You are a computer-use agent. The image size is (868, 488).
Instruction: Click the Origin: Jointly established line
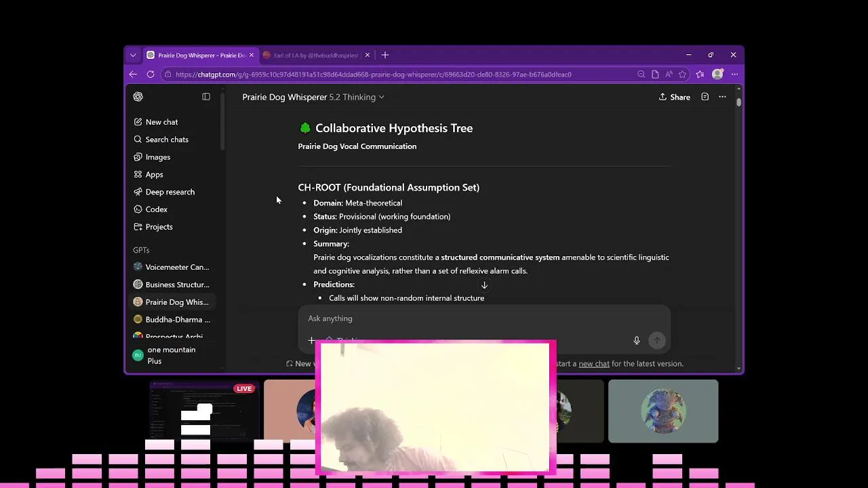(x=357, y=230)
